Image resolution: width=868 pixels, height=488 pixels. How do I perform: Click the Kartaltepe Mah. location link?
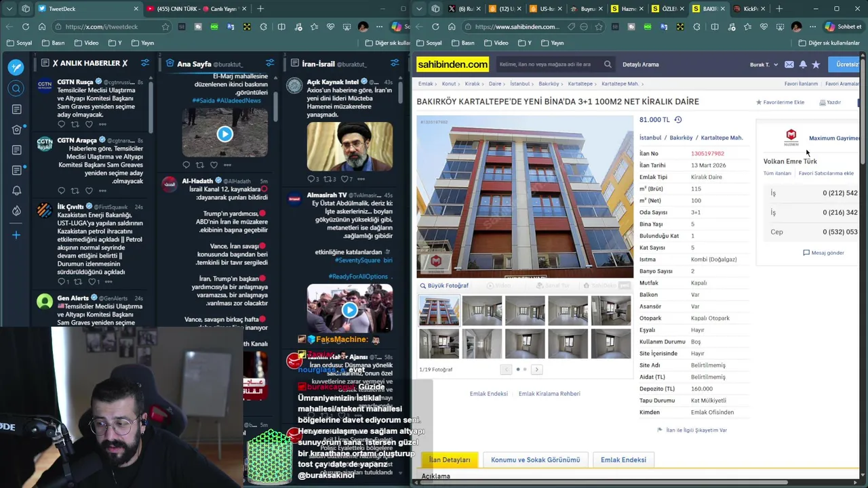point(722,138)
